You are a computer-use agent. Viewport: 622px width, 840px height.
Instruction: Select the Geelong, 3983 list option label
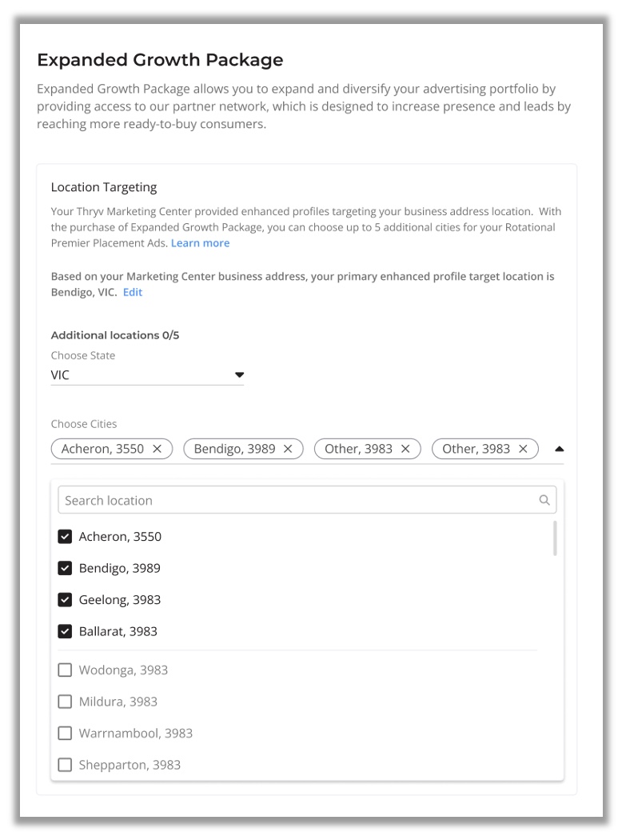120,600
